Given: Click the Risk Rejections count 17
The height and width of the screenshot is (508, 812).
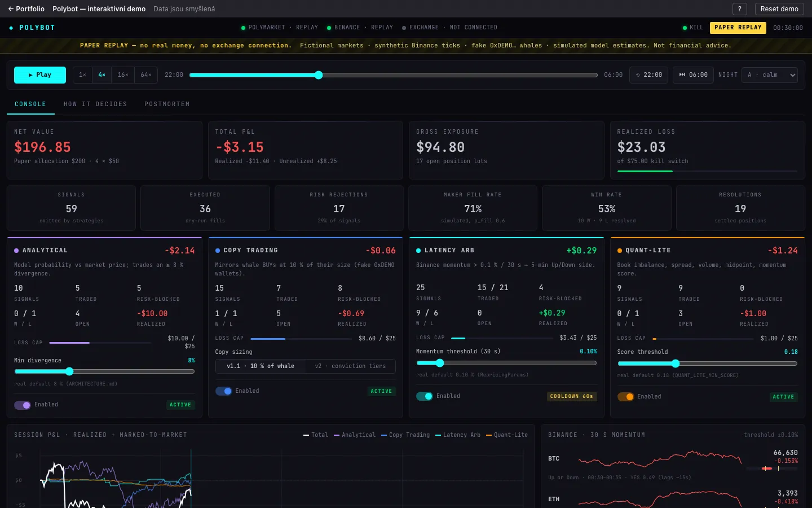Looking at the screenshot, I should click(339, 209).
